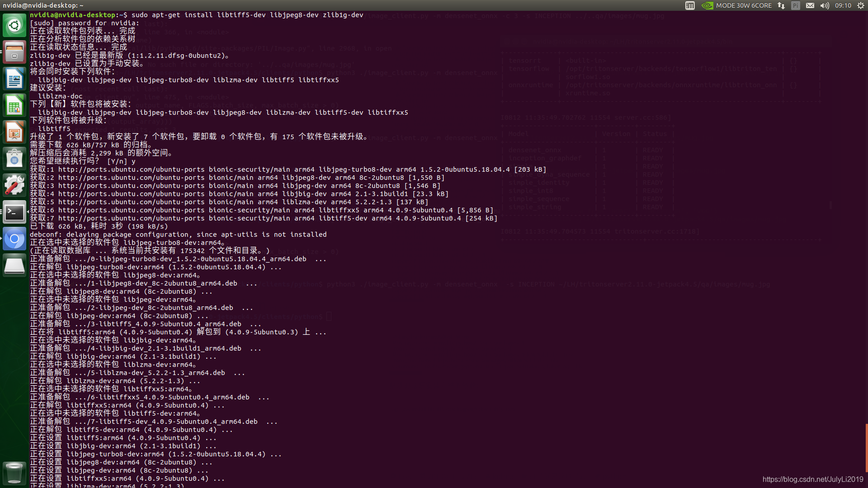This screenshot has height=488, width=868.
Task: Open the Trash in the dock
Action: click(14, 473)
